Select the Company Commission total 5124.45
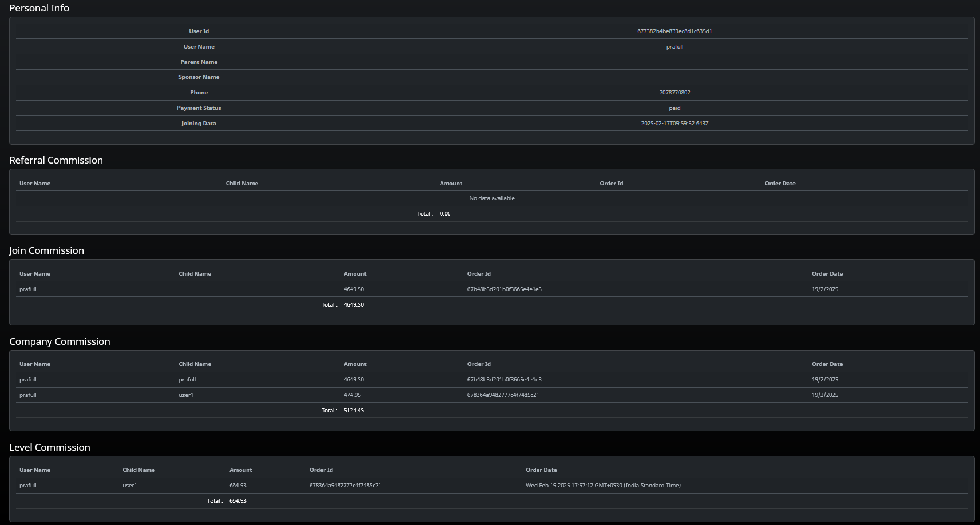The image size is (980, 525). pyautogui.click(x=354, y=410)
